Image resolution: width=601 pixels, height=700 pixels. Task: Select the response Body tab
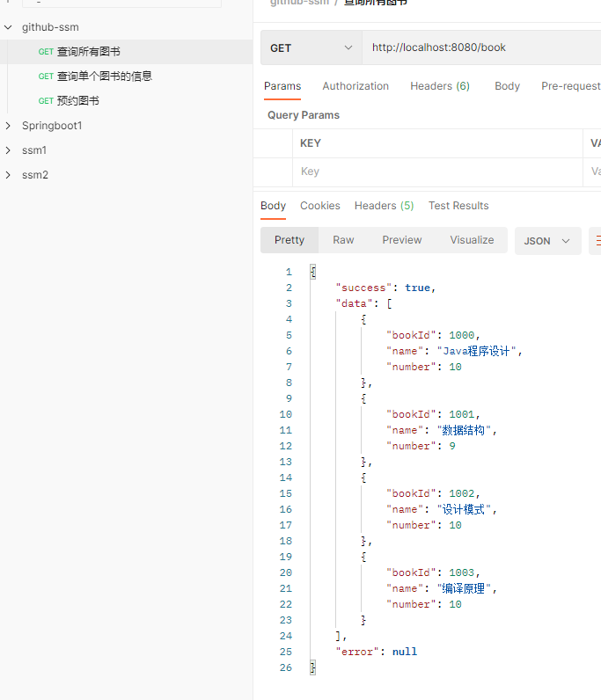[273, 206]
